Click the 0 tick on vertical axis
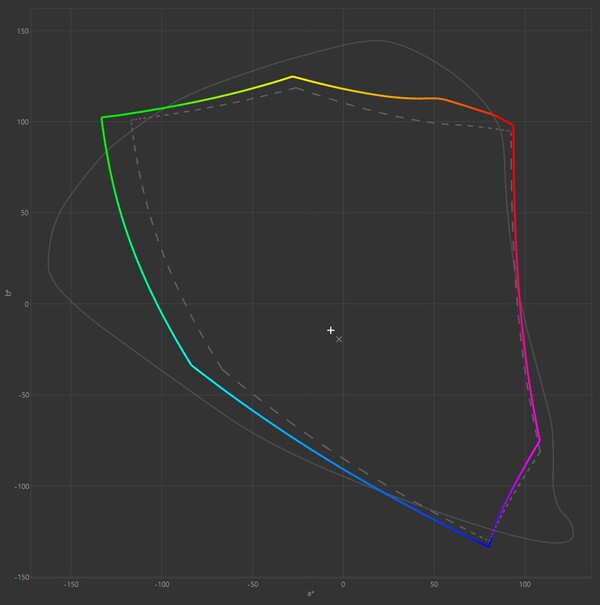 tap(26, 304)
